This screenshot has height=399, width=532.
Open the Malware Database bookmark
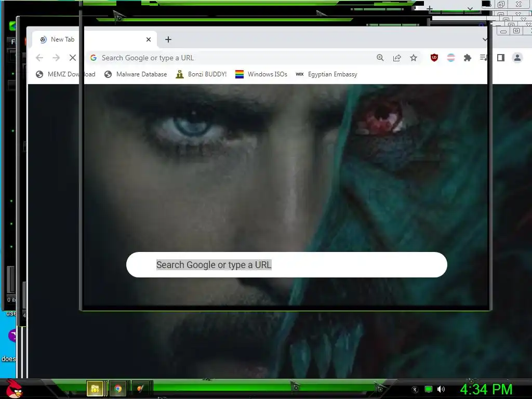tap(136, 74)
